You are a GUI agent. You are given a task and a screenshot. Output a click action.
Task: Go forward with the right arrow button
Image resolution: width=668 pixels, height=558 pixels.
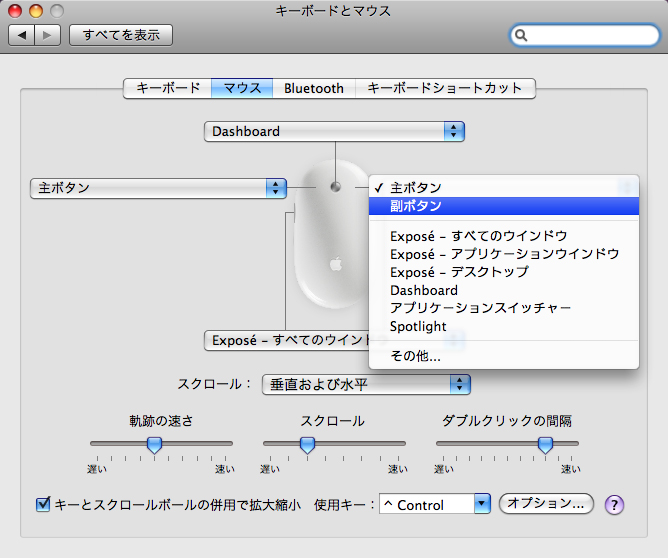click(48, 35)
